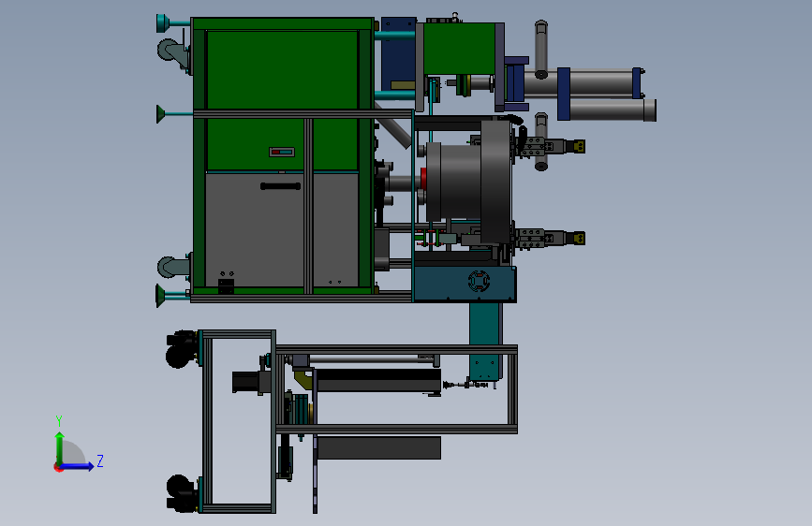812x526 pixels.
Task: Select the small black box on gray door bottom
Action: (226, 285)
